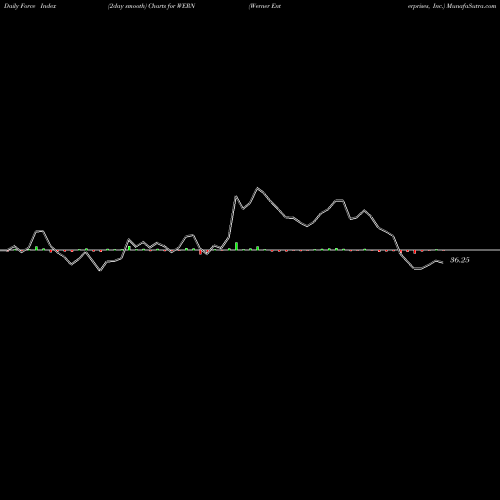
Task: Click the '(Werner Ent' header text
Action: (265, 6)
